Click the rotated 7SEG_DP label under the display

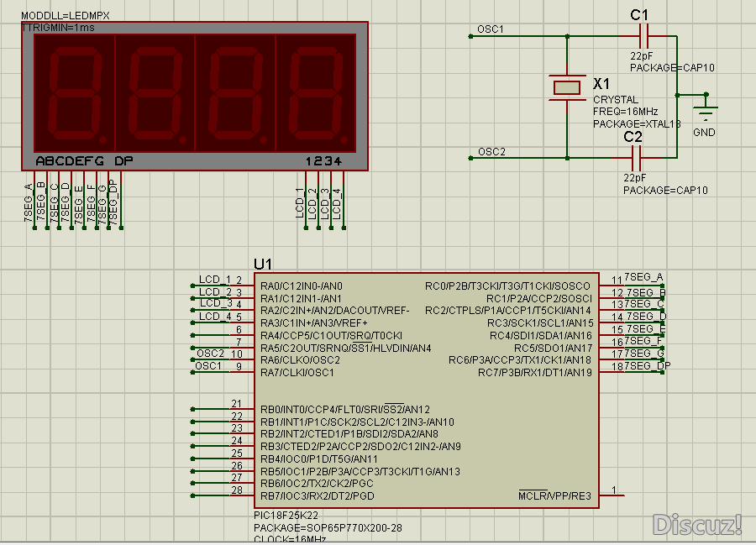[113, 202]
